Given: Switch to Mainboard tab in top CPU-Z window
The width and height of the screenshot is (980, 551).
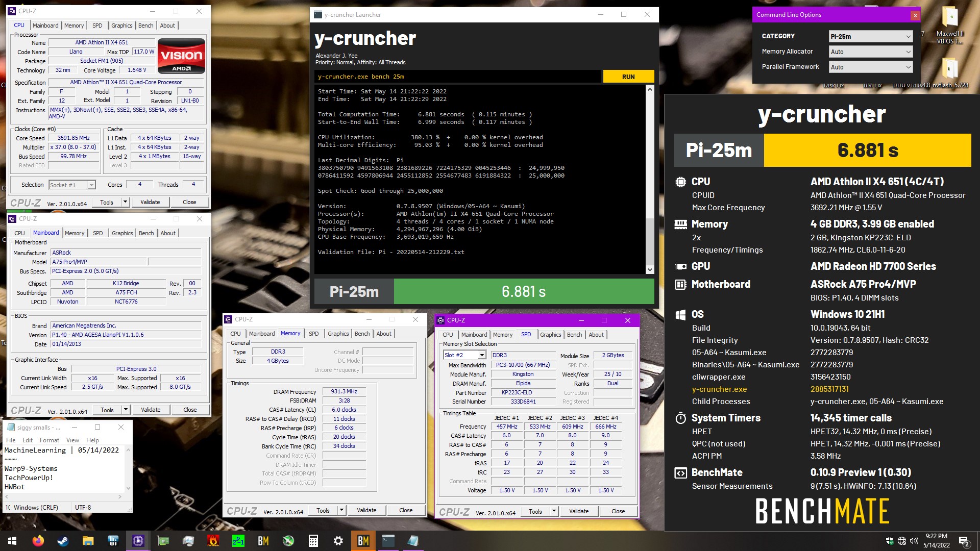Looking at the screenshot, I should pyautogui.click(x=45, y=26).
